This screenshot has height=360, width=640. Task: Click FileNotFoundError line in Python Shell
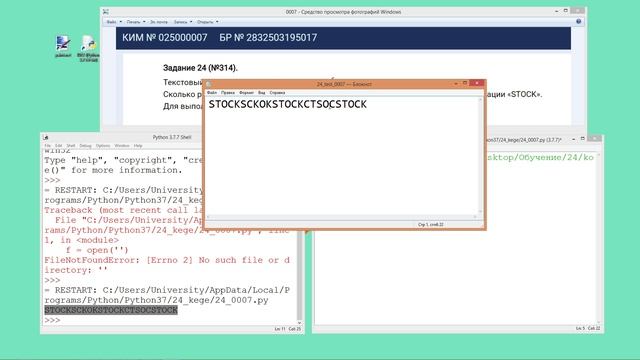coord(167,260)
